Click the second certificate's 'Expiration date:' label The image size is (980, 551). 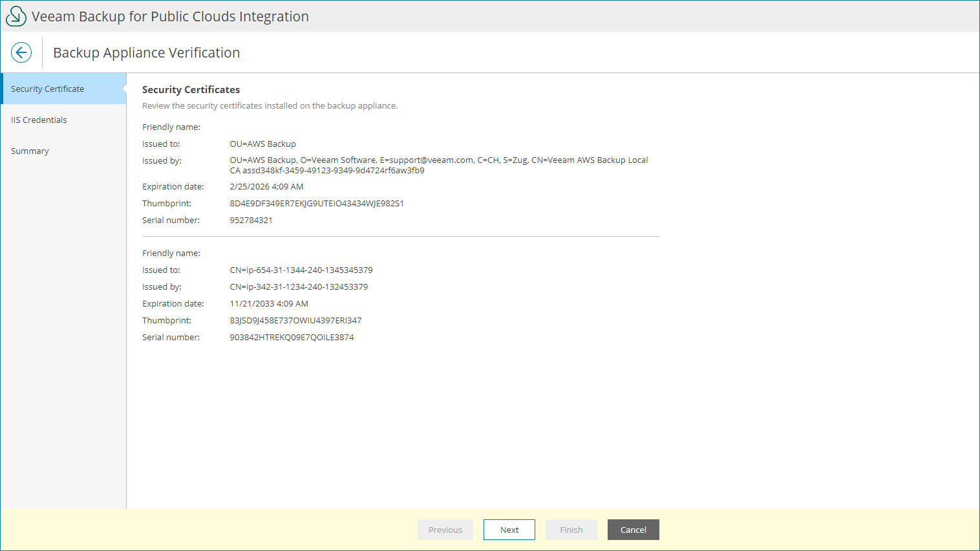click(x=173, y=303)
